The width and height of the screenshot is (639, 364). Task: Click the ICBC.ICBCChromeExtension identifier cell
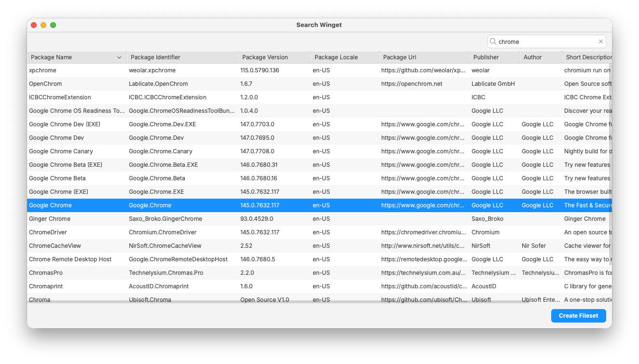[167, 97]
